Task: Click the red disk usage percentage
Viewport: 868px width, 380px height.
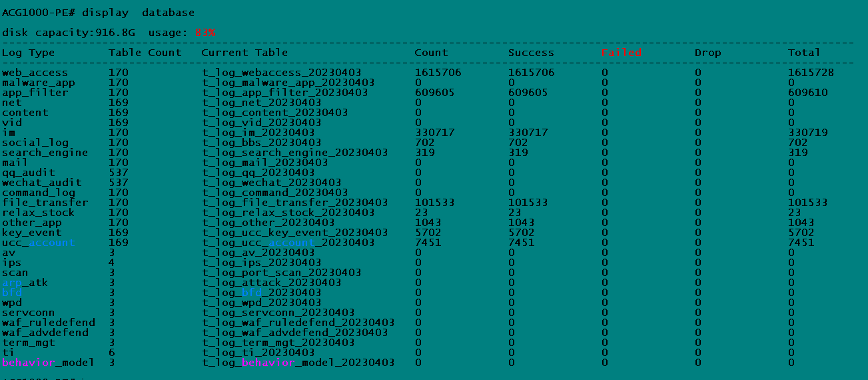Action: [x=205, y=33]
